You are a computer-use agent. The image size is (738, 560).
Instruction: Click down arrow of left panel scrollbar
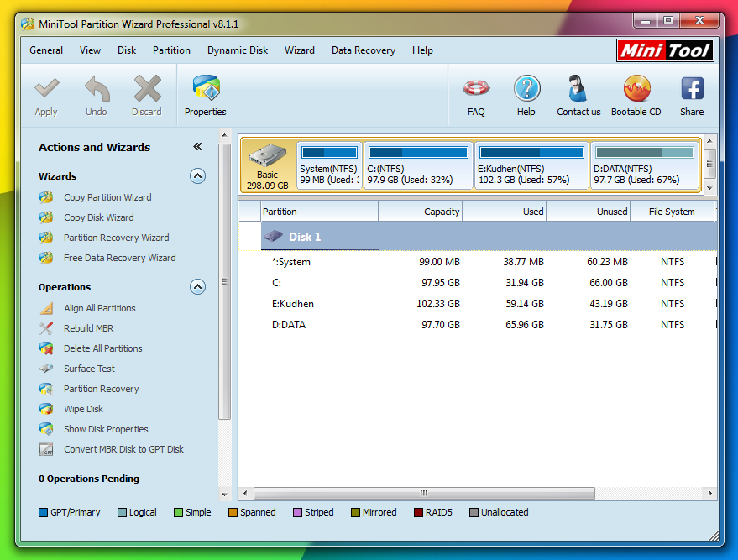point(224,495)
